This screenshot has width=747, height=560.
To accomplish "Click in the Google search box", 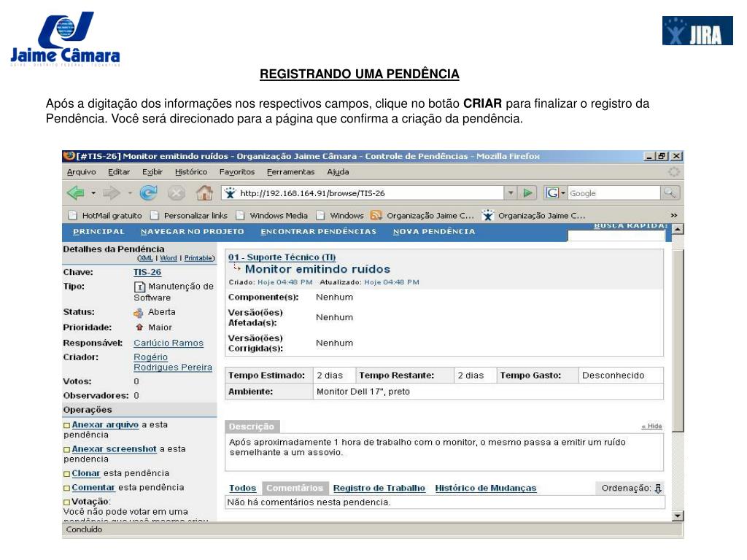I will (614, 193).
